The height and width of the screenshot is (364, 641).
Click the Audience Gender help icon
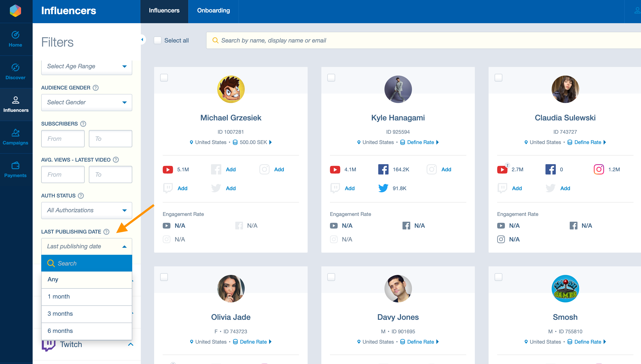point(96,88)
